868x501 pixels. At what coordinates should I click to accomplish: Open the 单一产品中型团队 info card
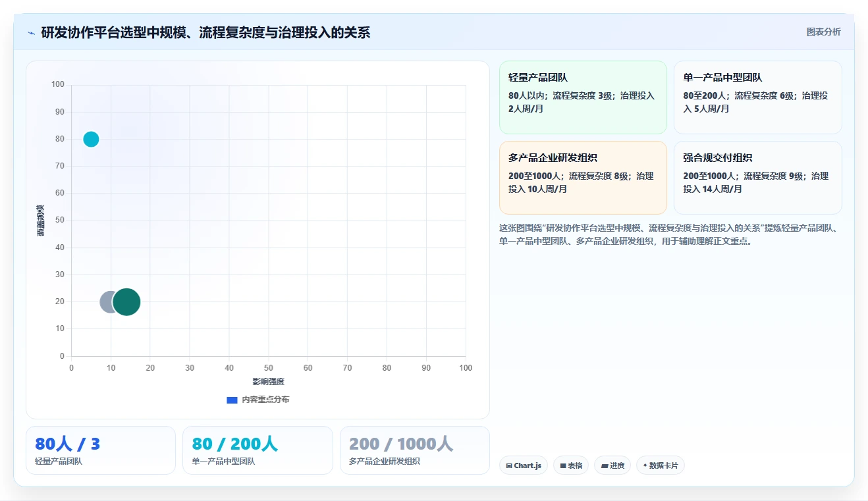click(757, 97)
